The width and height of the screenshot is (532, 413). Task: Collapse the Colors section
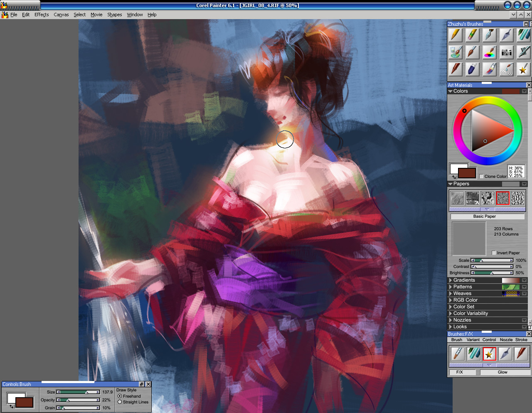coord(451,91)
